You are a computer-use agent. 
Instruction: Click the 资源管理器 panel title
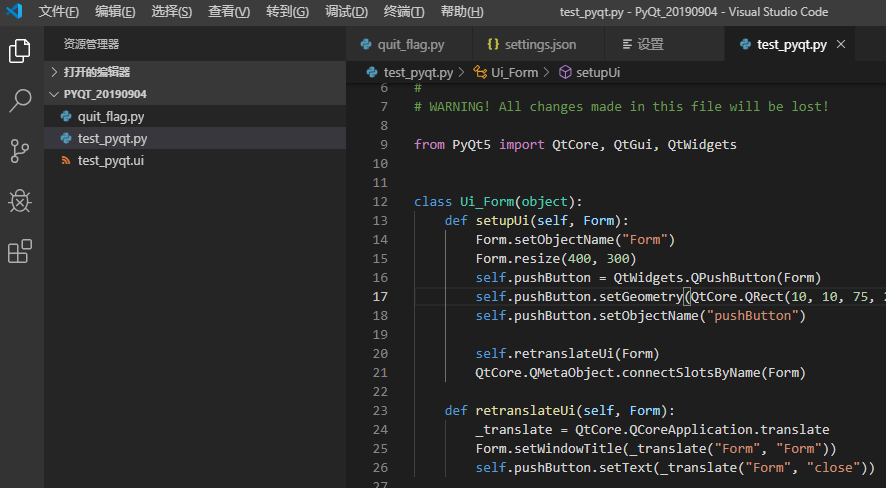[x=91, y=44]
